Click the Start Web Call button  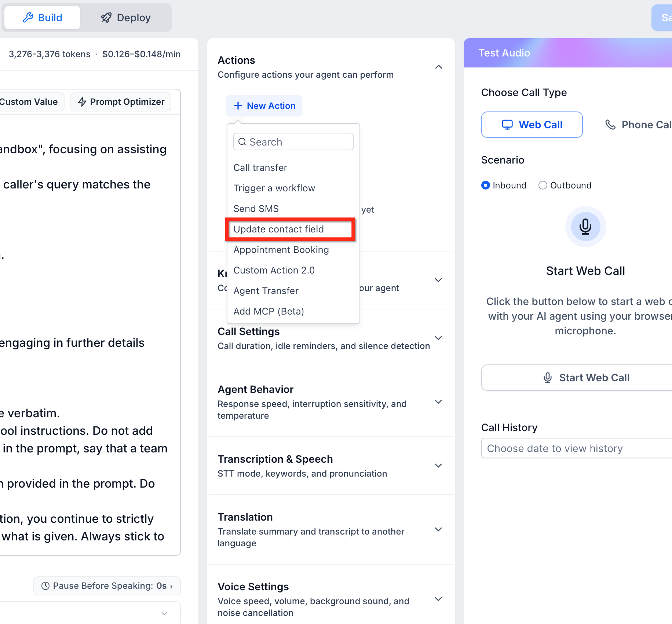(585, 378)
